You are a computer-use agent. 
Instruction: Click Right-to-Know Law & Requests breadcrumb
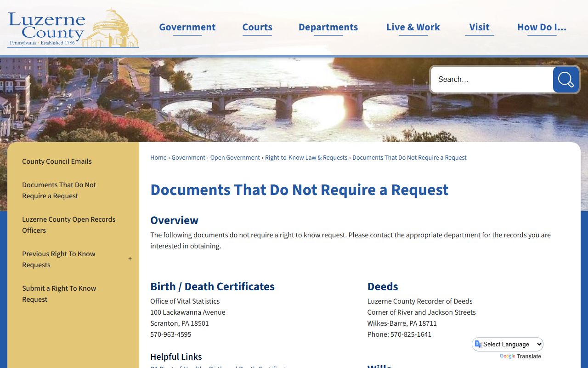coord(306,157)
